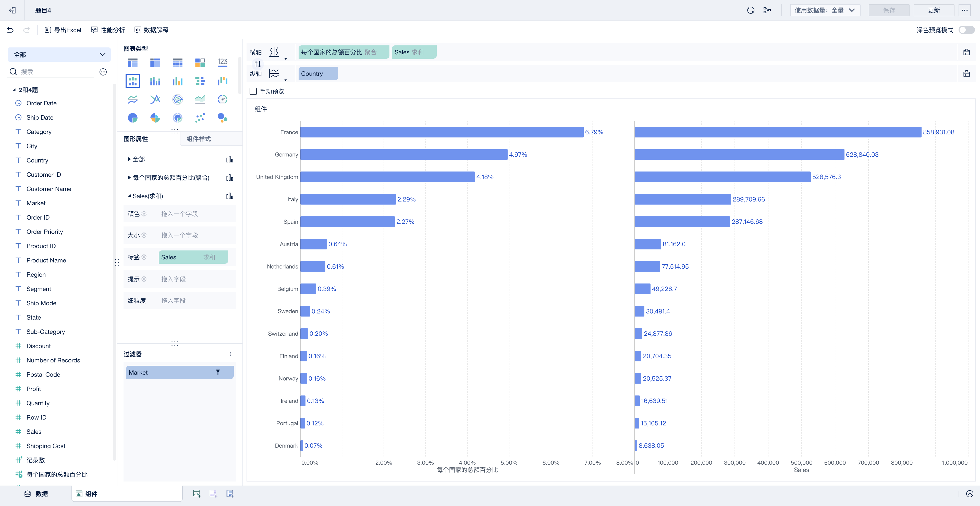Open field options next to search box

(103, 72)
